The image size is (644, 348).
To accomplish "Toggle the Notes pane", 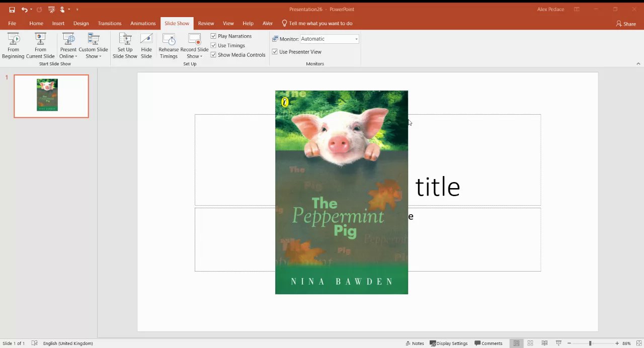I will click(415, 343).
